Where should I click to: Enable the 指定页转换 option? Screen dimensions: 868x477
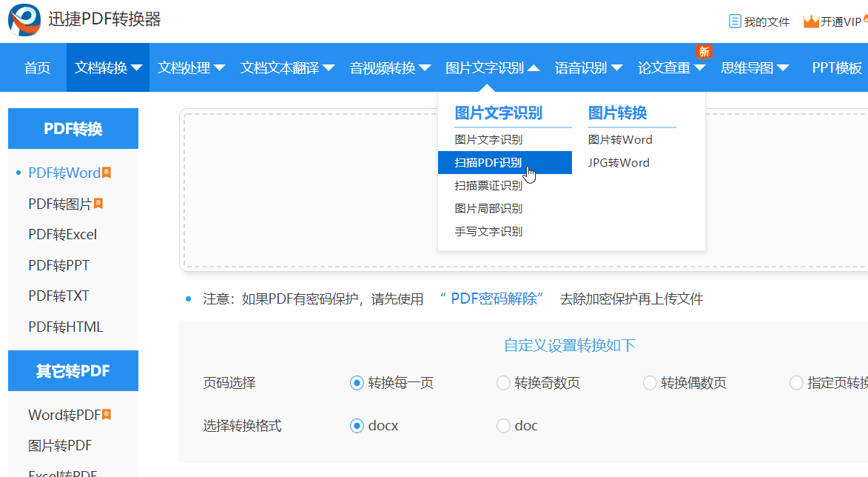coord(796,383)
